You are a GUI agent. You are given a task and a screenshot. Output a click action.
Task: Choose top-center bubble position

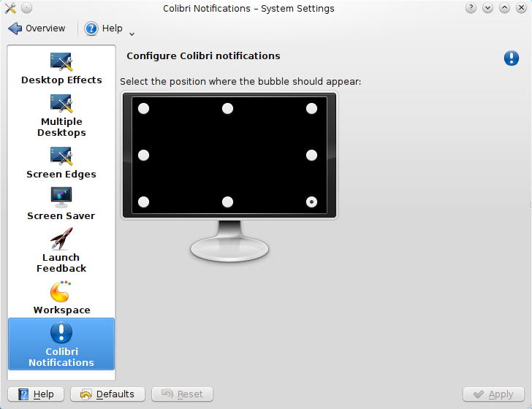(x=227, y=109)
